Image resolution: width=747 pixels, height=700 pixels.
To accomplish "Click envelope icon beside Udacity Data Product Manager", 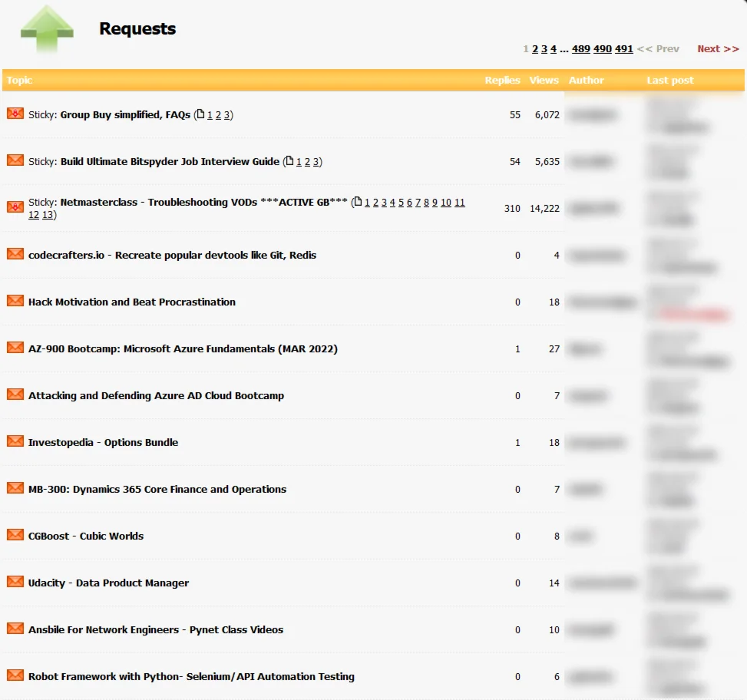I will tap(15, 582).
